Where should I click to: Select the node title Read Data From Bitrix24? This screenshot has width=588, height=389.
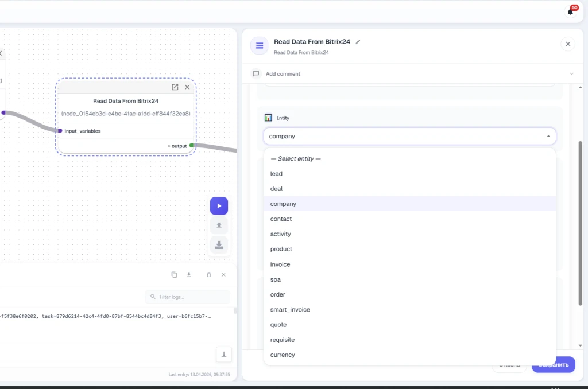[x=126, y=101]
